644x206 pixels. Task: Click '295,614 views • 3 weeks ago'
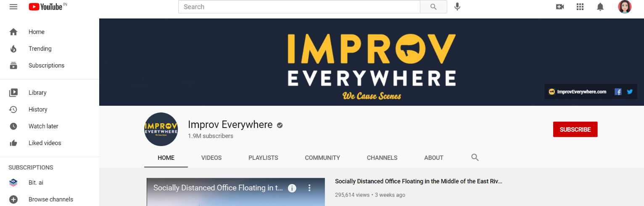(370, 195)
